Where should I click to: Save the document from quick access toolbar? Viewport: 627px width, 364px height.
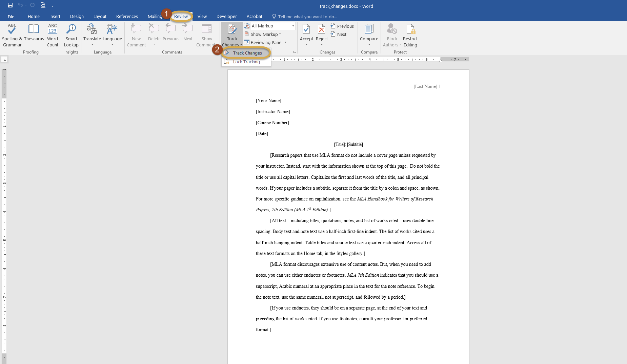pyautogui.click(x=10, y=5)
